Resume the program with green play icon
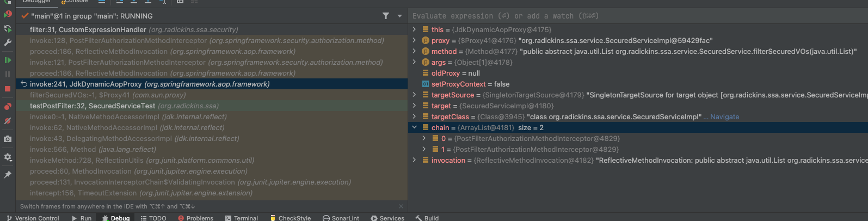 coord(8,60)
